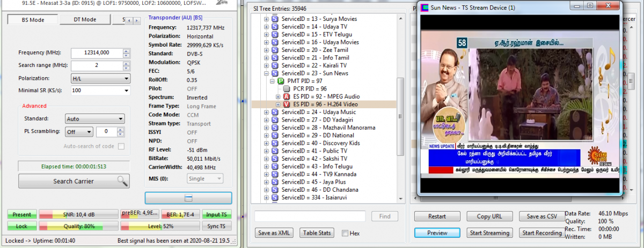Click the S icon beside Sakshi TV
This screenshot has width=644, height=248.
[275, 159]
